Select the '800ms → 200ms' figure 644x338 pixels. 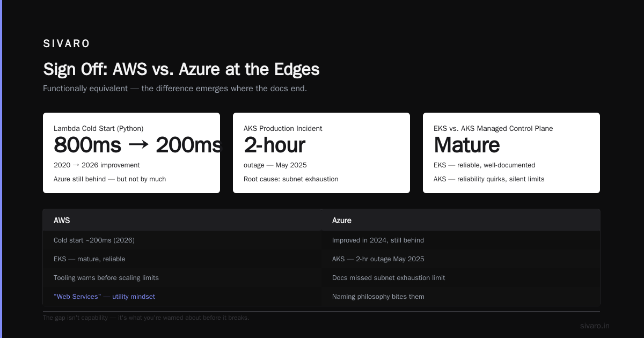(137, 145)
